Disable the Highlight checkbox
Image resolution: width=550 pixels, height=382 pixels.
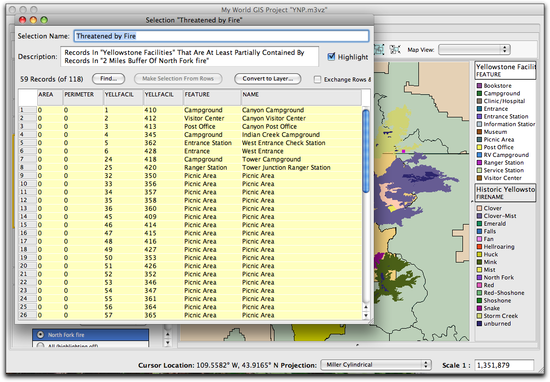(x=331, y=56)
